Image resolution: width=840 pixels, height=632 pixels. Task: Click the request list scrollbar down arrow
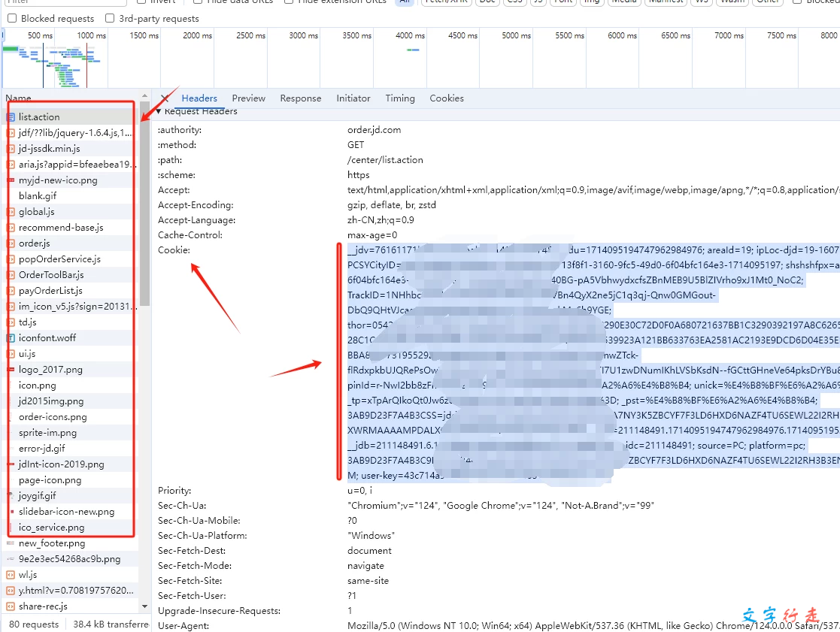tap(144, 606)
